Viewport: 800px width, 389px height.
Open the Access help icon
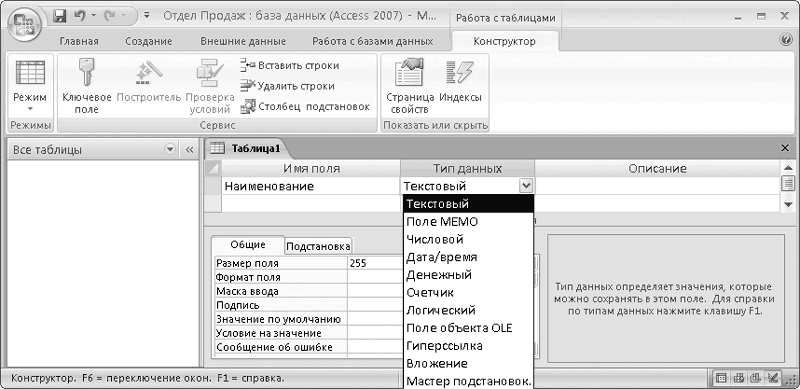[786, 40]
